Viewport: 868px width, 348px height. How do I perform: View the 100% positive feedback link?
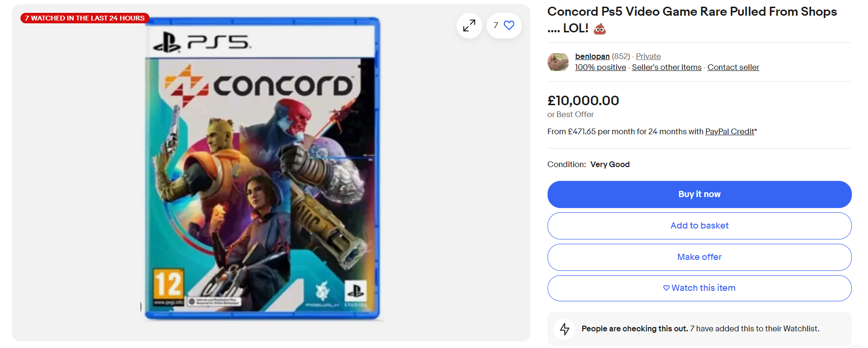[x=600, y=67]
